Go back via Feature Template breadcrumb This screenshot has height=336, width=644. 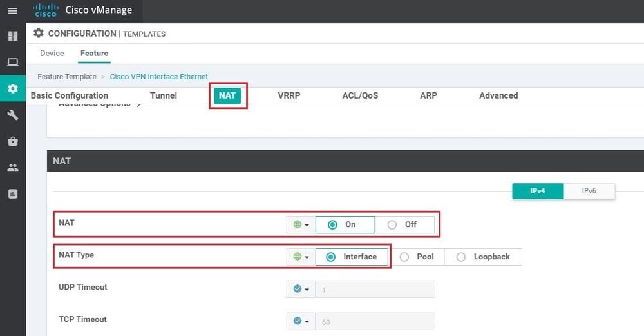[x=67, y=77]
